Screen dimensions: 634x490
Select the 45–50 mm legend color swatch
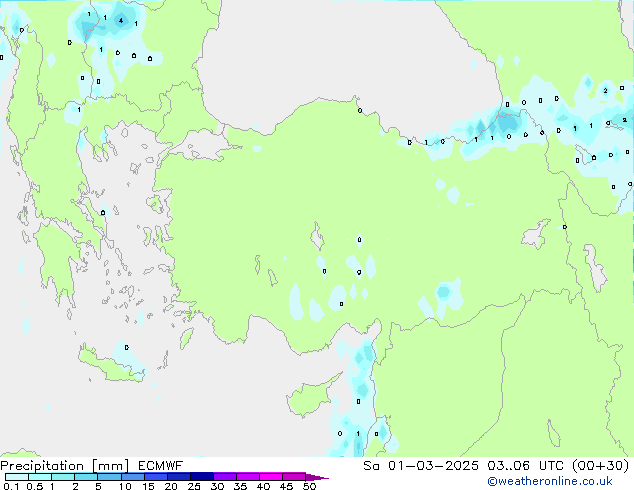pyautogui.click(x=294, y=477)
